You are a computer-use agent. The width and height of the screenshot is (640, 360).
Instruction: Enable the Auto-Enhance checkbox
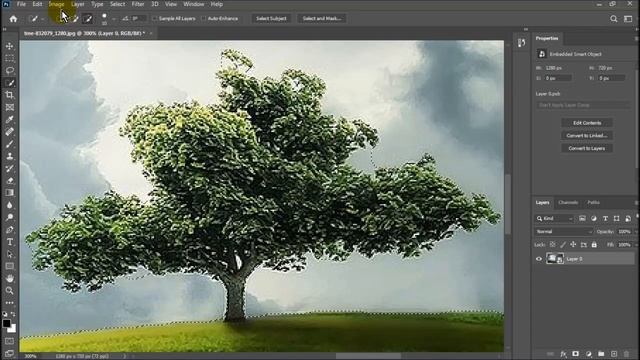click(x=203, y=18)
